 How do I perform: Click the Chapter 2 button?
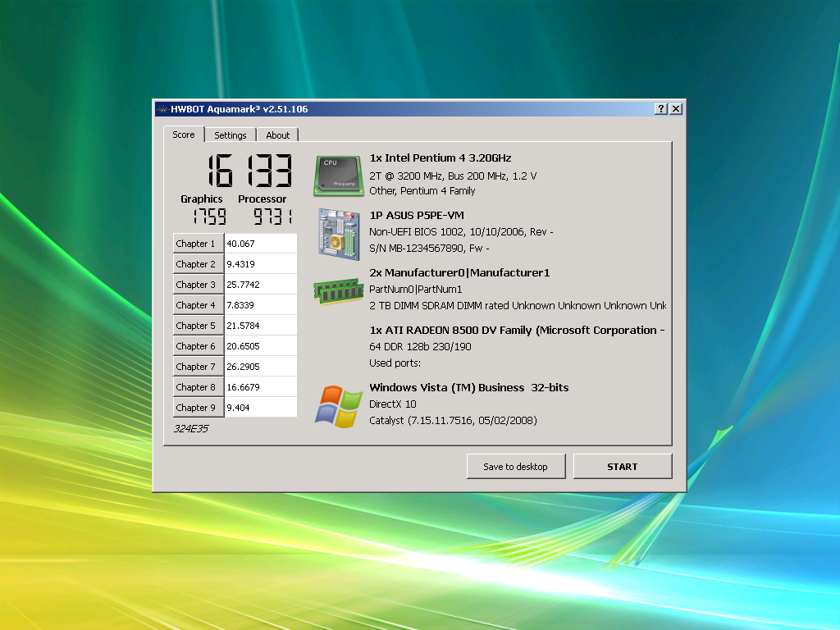coord(198,264)
